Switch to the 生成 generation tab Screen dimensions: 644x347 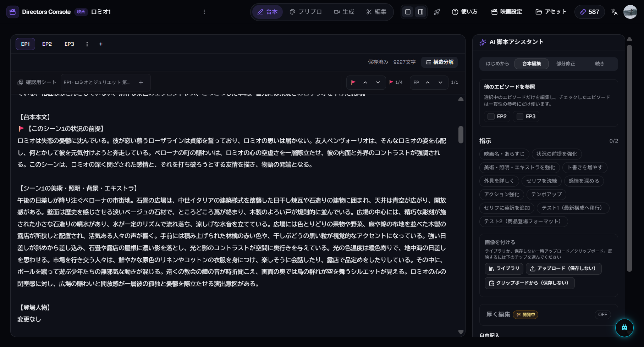(344, 12)
